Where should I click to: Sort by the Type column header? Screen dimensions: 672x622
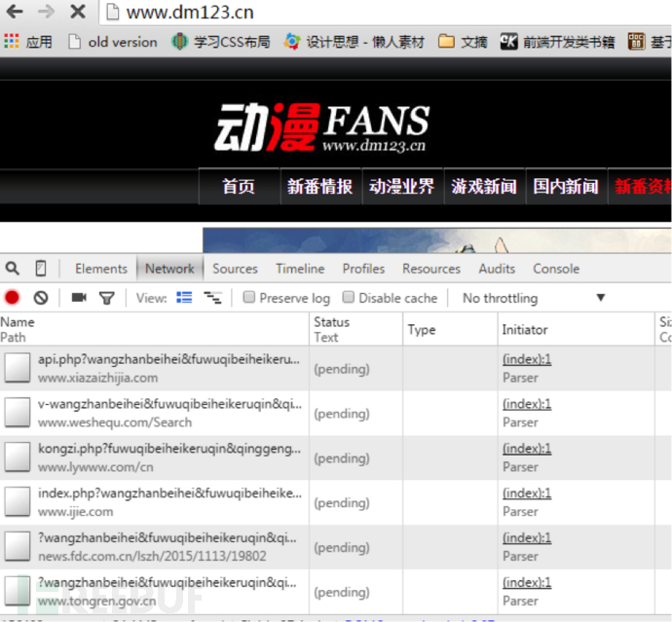tap(450, 329)
